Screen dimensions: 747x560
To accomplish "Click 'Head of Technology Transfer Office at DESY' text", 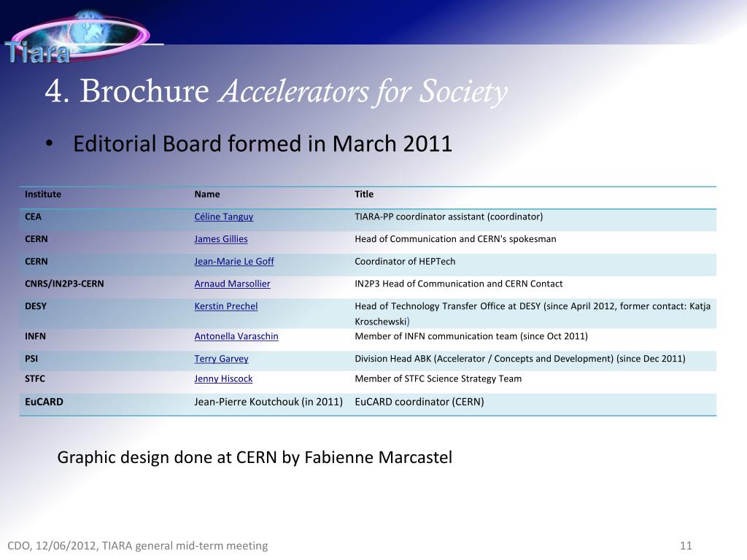I will click(x=447, y=306).
